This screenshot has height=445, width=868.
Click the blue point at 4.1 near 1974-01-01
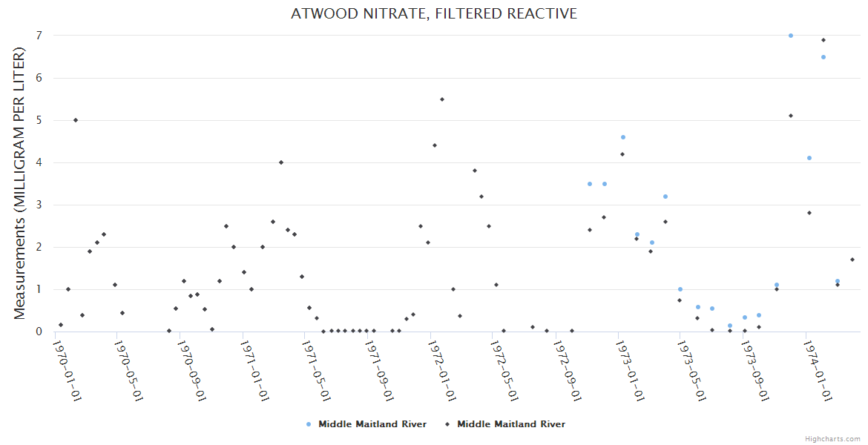(809, 158)
